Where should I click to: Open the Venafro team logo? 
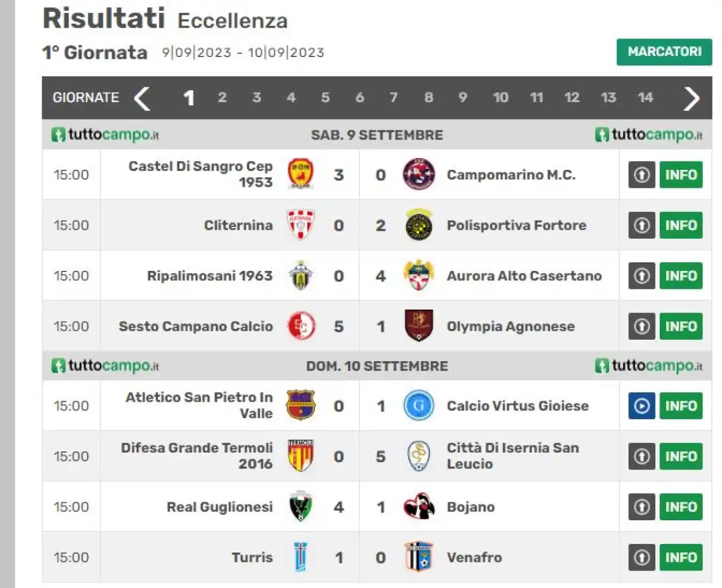click(419, 557)
